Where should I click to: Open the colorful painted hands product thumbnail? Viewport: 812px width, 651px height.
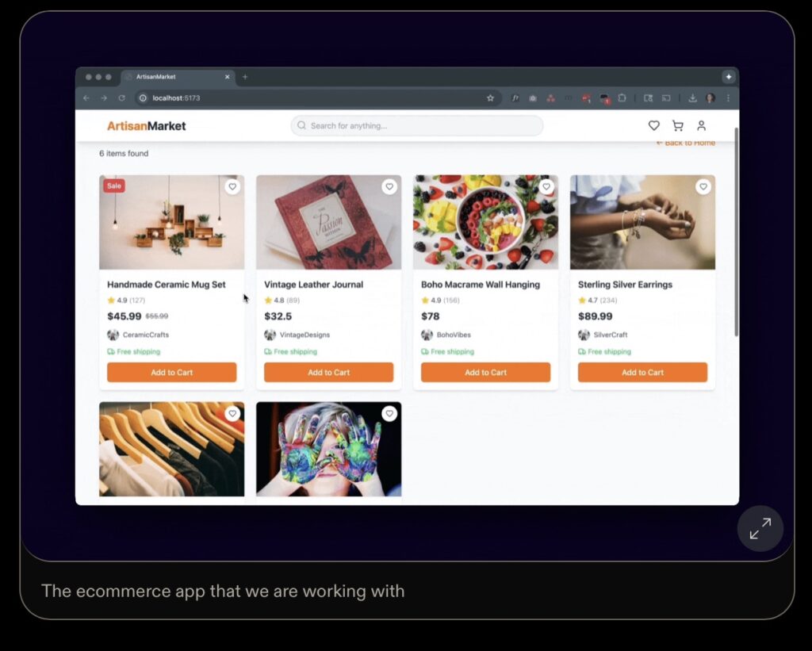point(329,449)
